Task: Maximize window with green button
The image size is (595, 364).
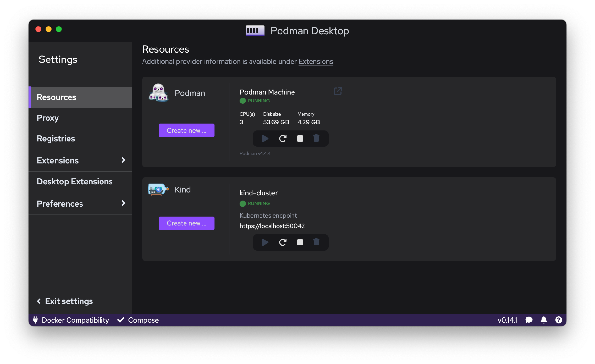Action: [x=59, y=29]
